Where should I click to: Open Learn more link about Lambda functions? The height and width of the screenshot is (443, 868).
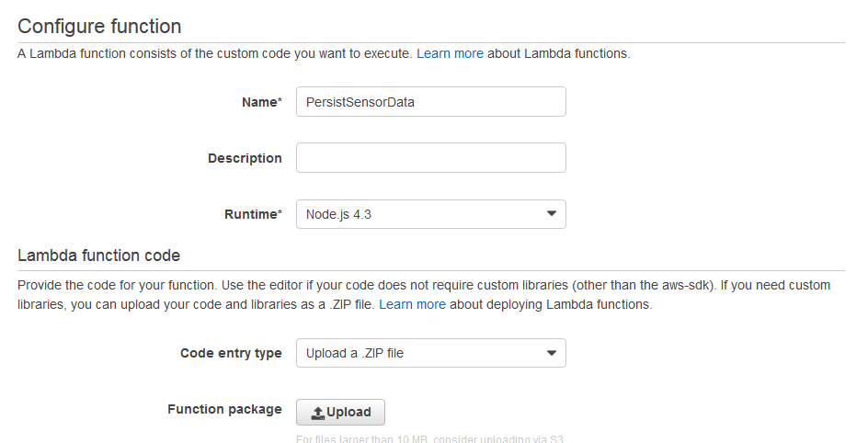(450, 53)
